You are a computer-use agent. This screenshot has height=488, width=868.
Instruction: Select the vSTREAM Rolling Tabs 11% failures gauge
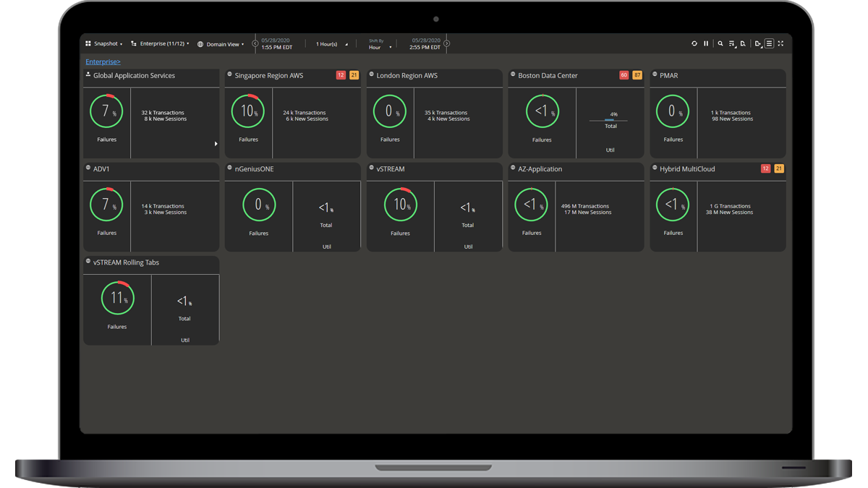tap(117, 299)
